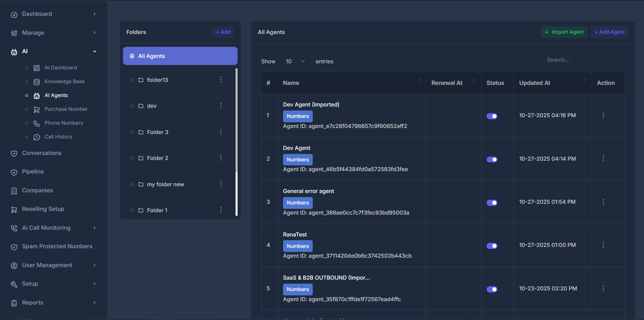Click the Reports clipboard icon
This screenshot has height=320, width=644.
[x=14, y=303]
